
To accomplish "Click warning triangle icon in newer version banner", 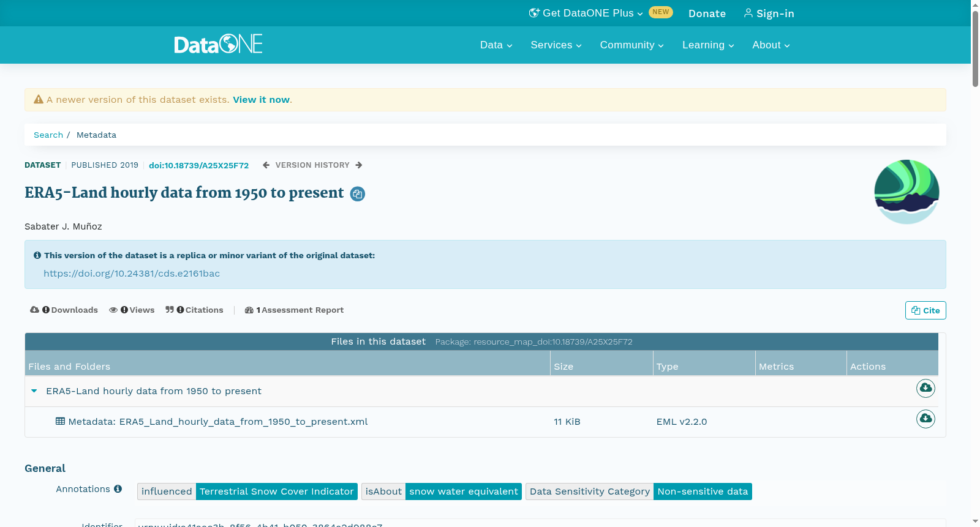I will pos(39,100).
